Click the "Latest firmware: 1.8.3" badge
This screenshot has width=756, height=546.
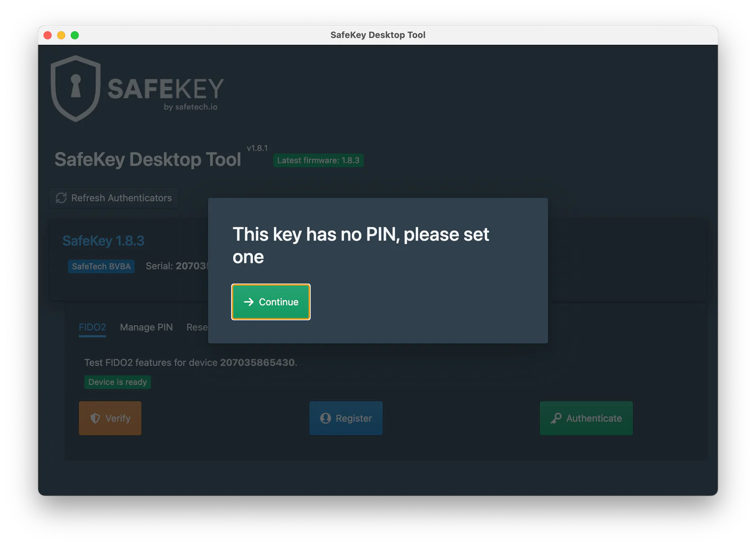pos(318,160)
